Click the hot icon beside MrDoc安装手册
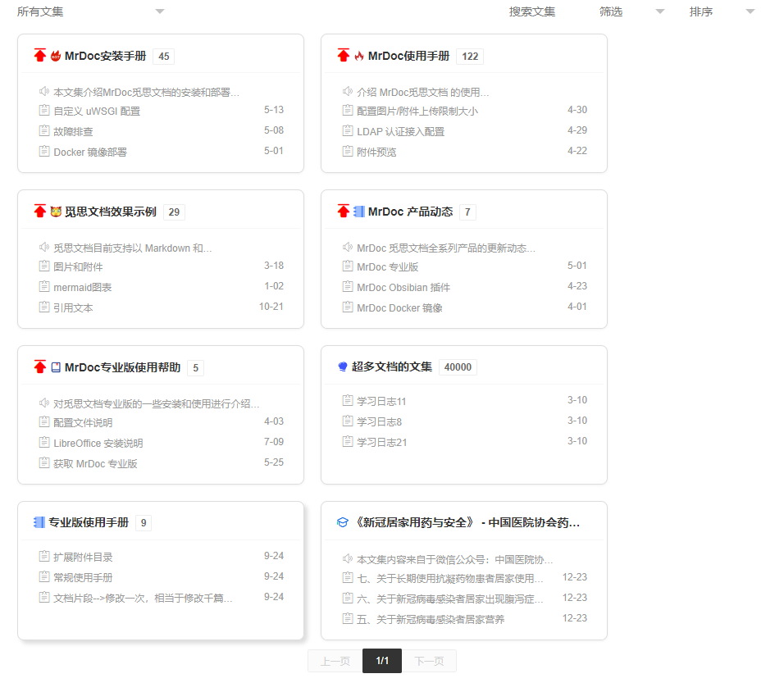The image size is (784, 692). point(56,56)
